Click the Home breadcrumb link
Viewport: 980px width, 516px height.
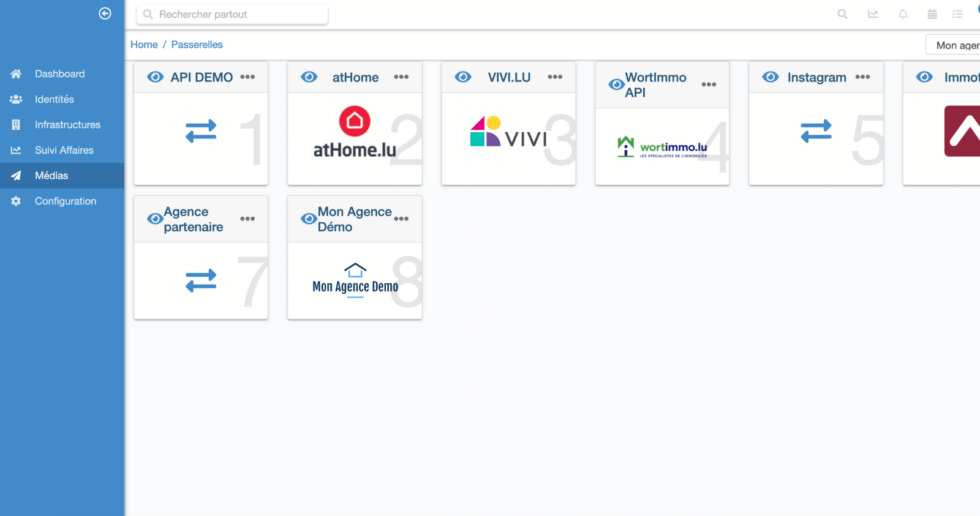144,45
